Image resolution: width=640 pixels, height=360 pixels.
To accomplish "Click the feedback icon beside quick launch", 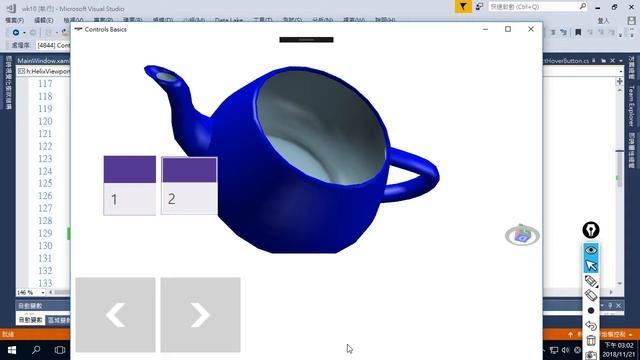I will [480, 7].
